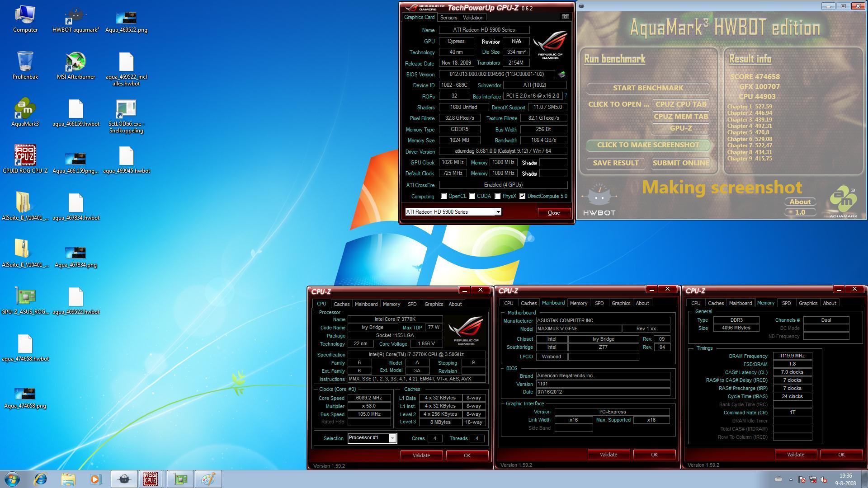Image resolution: width=868 pixels, height=488 pixels.
Task: Click BIOS save chip icon in GPU-Z
Action: pyautogui.click(x=562, y=74)
